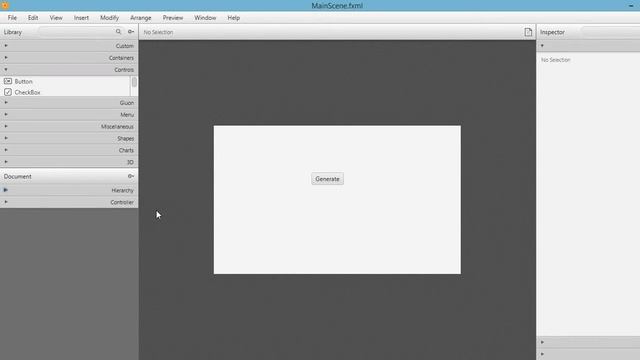640x360 pixels.
Task: Open the Modify menu
Action: coord(109,18)
